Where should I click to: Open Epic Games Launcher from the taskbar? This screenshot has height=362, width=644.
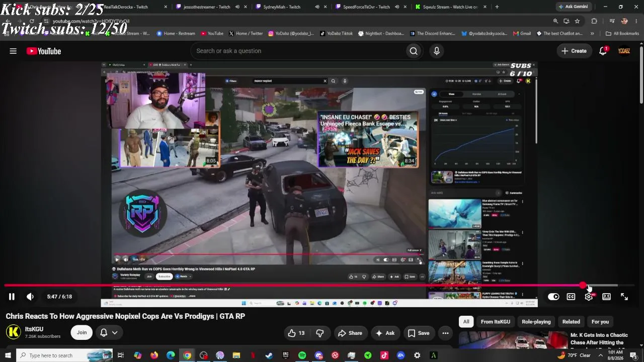point(286,355)
